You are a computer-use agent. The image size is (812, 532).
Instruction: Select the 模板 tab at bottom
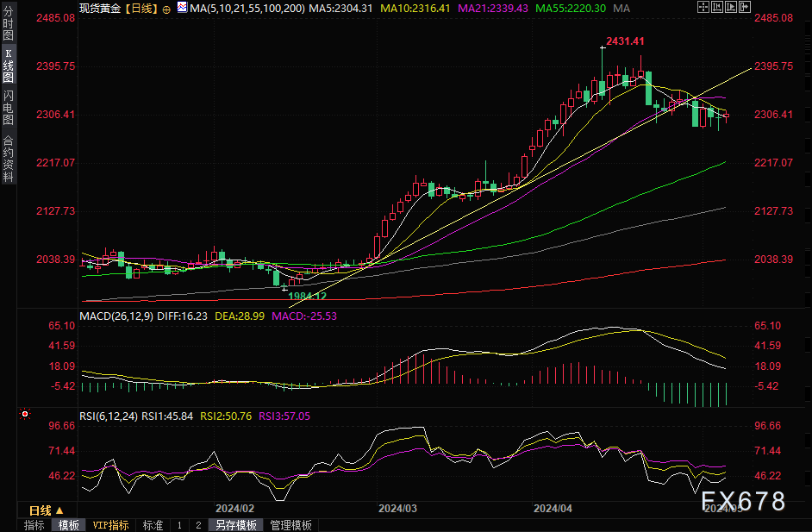[69, 525]
